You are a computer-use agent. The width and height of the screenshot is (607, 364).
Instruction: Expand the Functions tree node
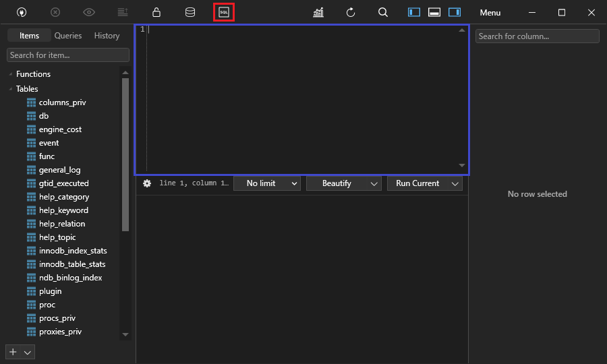(10, 74)
